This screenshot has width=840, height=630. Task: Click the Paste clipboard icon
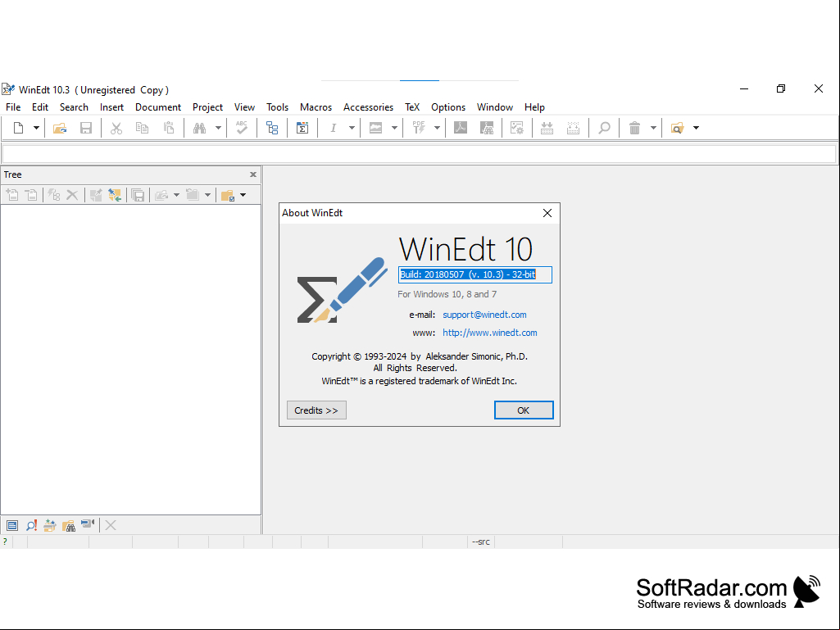[169, 128]
